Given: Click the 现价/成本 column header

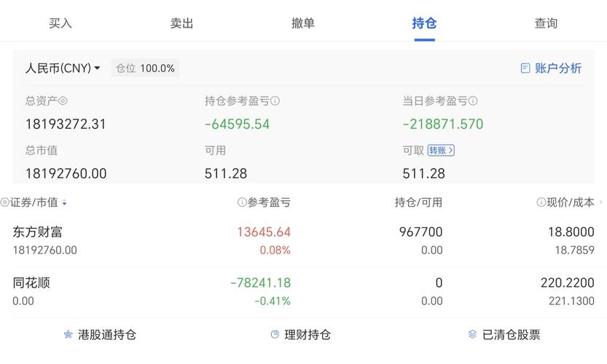Looking at the screenshot, I should (571, 202).
